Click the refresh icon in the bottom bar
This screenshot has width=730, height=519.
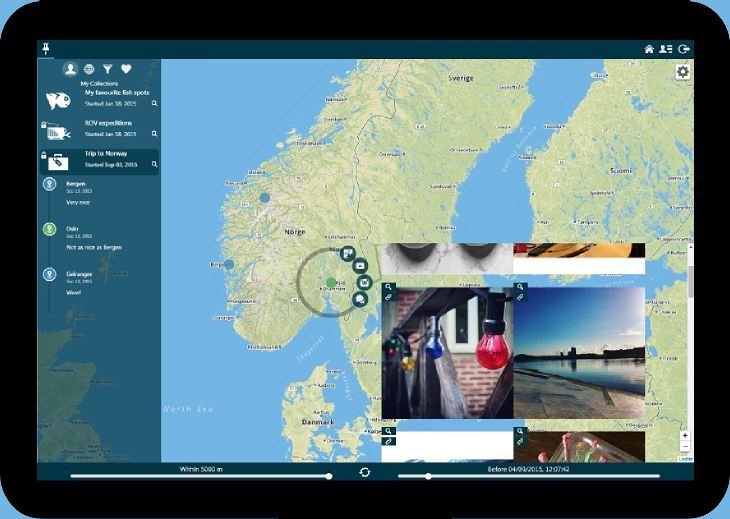[x=365, y=472]
